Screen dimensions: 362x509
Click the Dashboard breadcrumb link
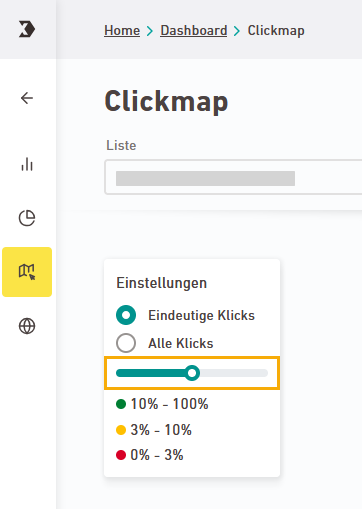[x=194, y=30]
